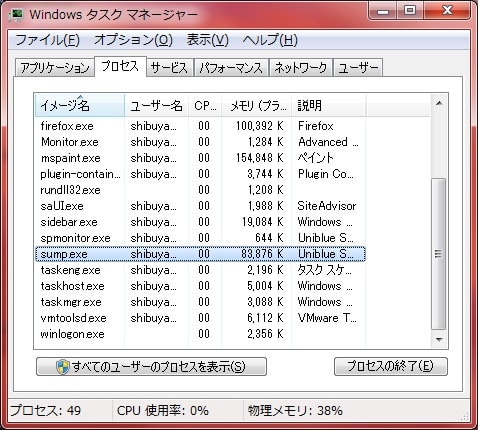Select the taskhost.exe process row
Image resolution: width=478 pixels, height=430 pixels.
click(x=200, y=286)
